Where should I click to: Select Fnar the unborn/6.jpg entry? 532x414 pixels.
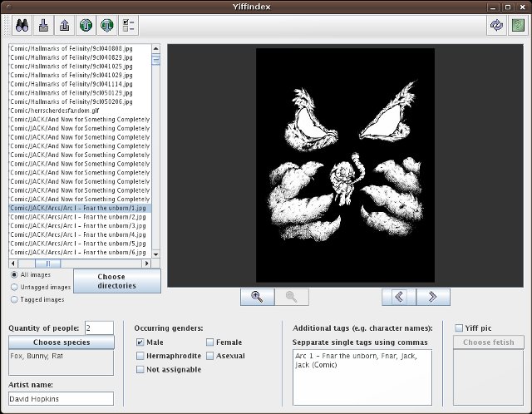point(80,252)
